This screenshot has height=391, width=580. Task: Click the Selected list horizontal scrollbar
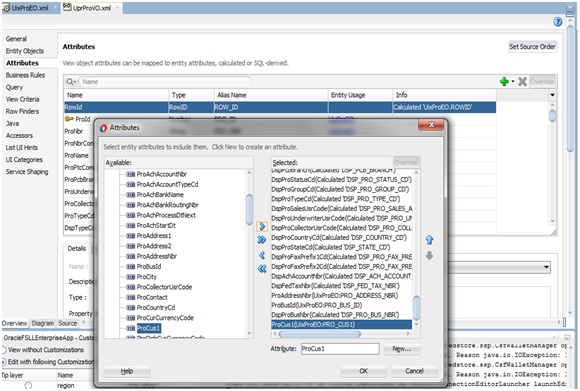click(320, 334)
